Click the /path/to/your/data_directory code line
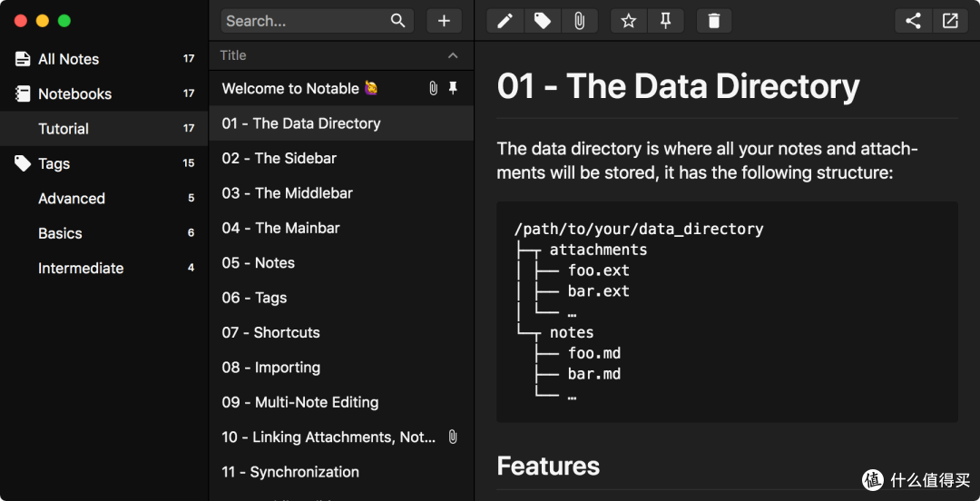980x501 pixels. pos(638,229)
